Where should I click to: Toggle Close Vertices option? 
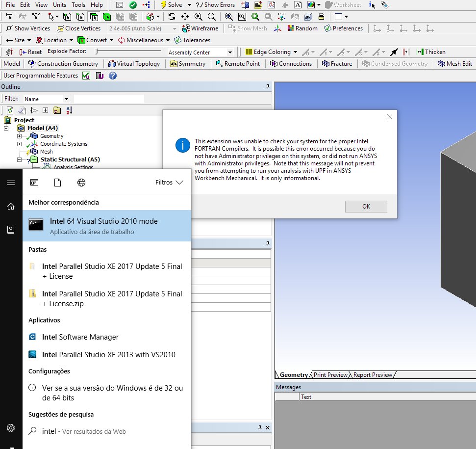tap(60, 28)
